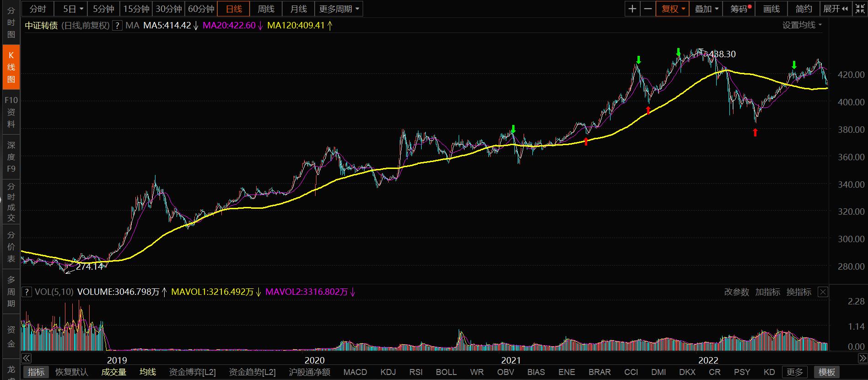Click the zoom out minus icon
Screen dimensions: 868x380
pos(648,9)
